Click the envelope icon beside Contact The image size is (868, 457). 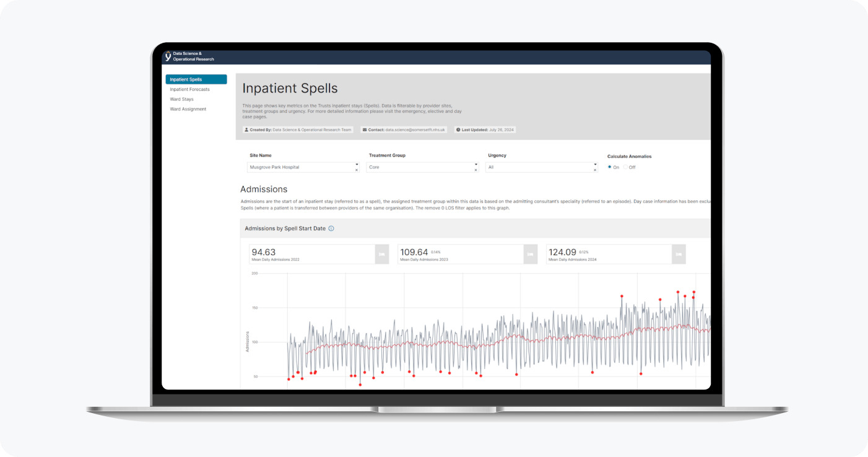(365, 130)
